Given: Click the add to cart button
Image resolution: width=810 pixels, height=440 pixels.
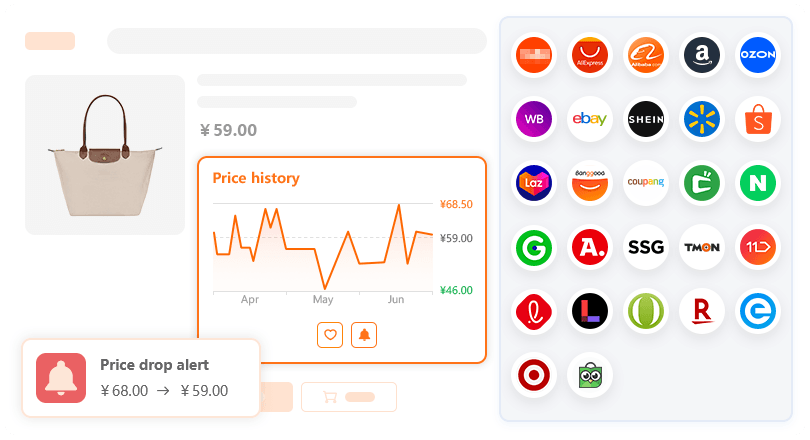Looking at the screenshot, I should click(348, 397).
